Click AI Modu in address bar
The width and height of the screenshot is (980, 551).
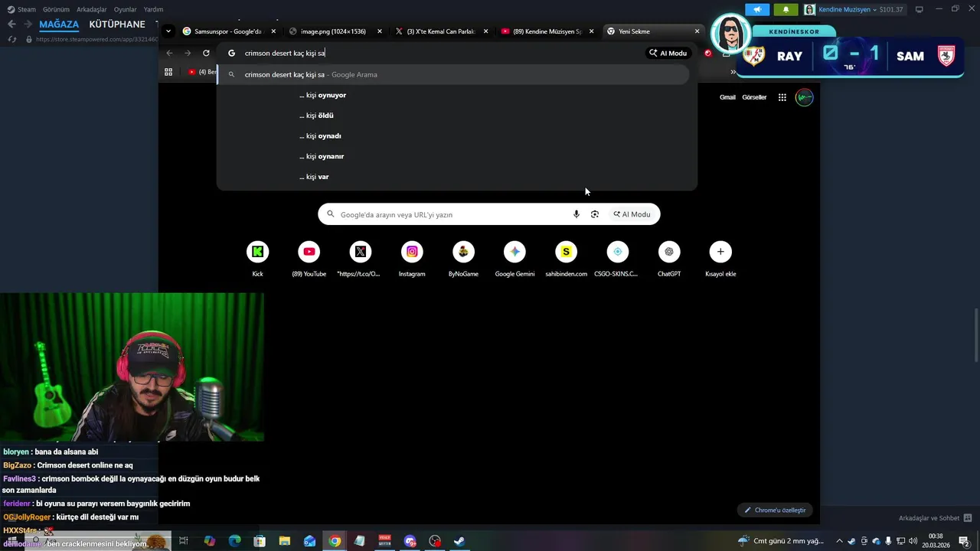668,53
